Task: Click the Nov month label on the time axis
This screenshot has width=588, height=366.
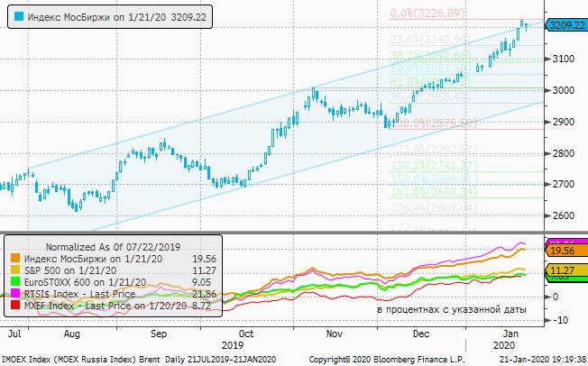Action: pyautogui.click(x=334, y=334)
